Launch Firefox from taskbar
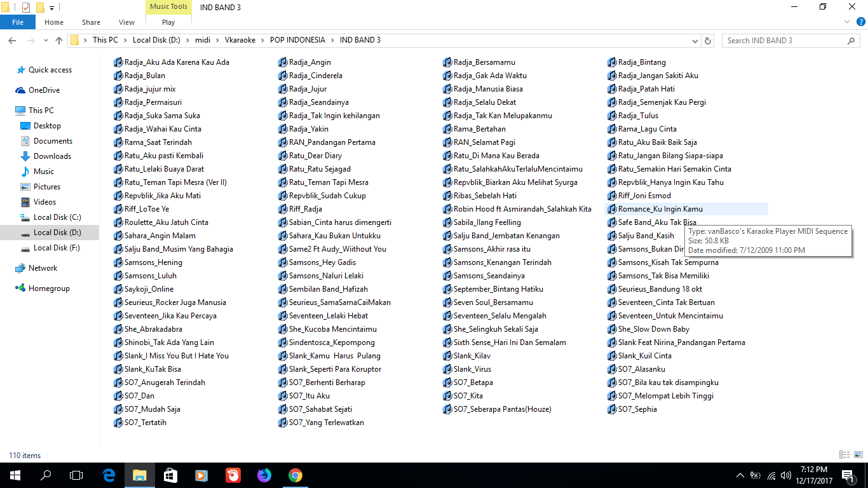868x488 pixels. click(x=264, y=475)
